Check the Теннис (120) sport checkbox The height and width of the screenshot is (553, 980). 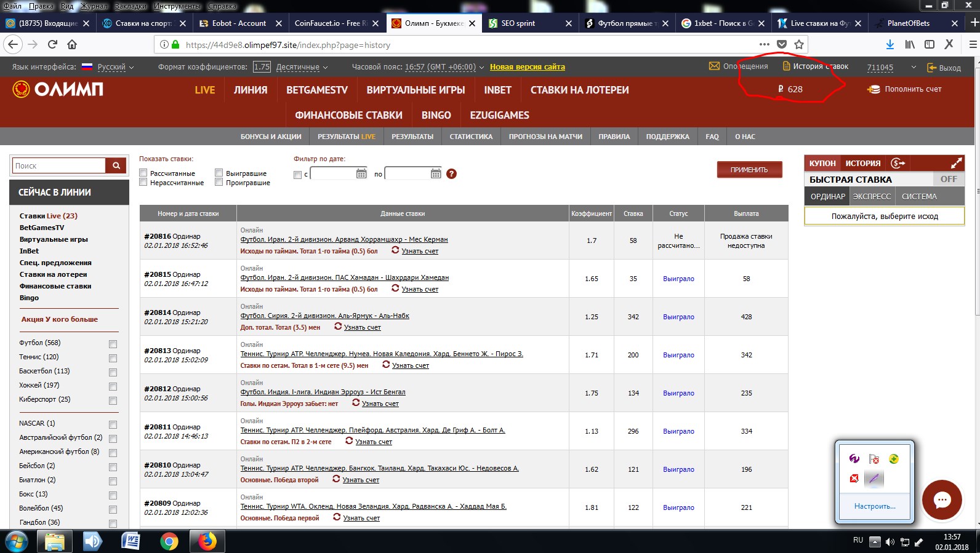coord(113,358)
